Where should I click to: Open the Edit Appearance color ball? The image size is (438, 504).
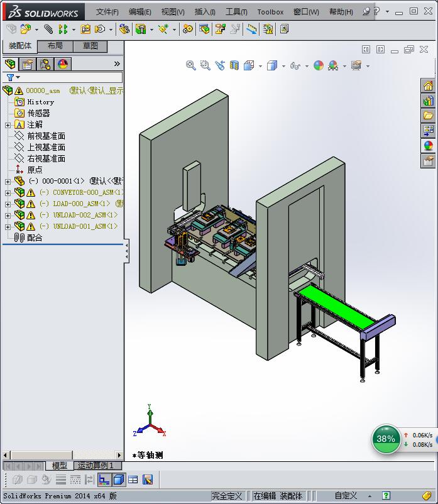pyautogui.click(x=319, y=65)
